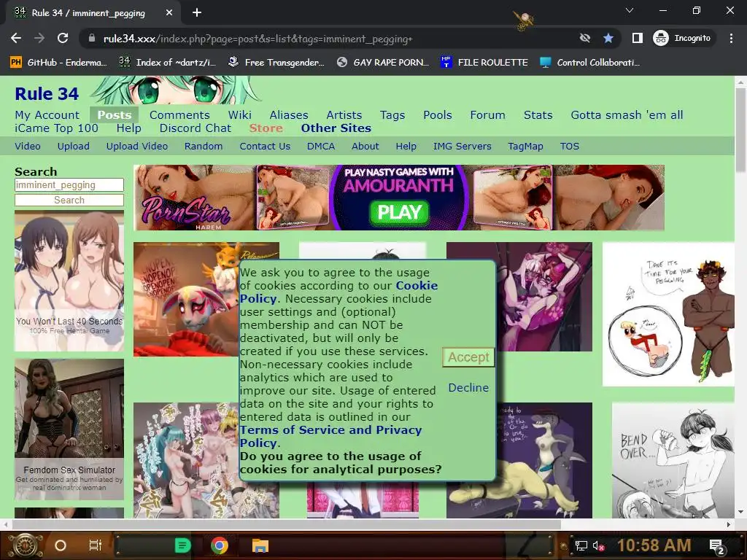This screenshot has height=560, width=747.
Task: View site info lock icon
Action: 91,38
